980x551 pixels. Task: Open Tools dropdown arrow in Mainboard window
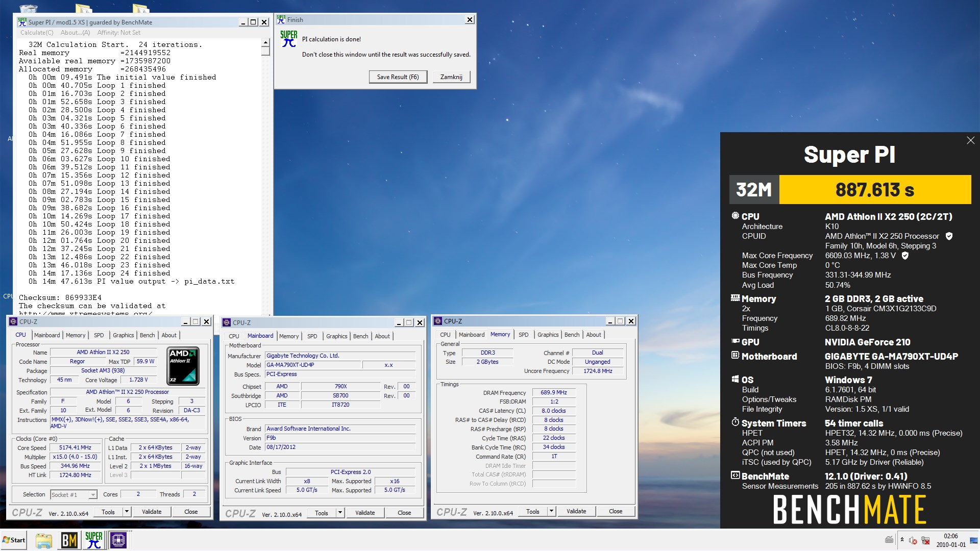click(340, 513)
